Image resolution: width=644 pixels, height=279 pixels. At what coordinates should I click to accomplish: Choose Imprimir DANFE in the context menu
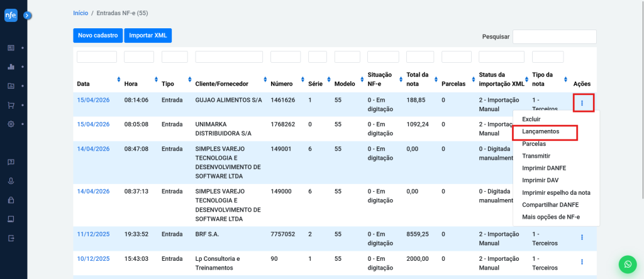(x=545, y=168)
